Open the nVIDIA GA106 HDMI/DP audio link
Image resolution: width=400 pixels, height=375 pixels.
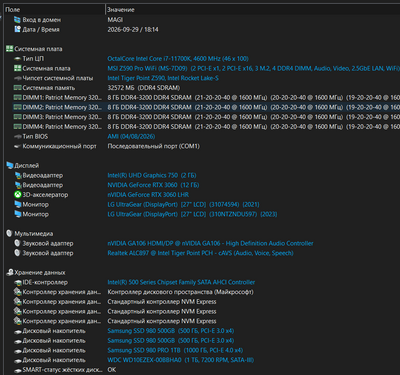point(210,243)
